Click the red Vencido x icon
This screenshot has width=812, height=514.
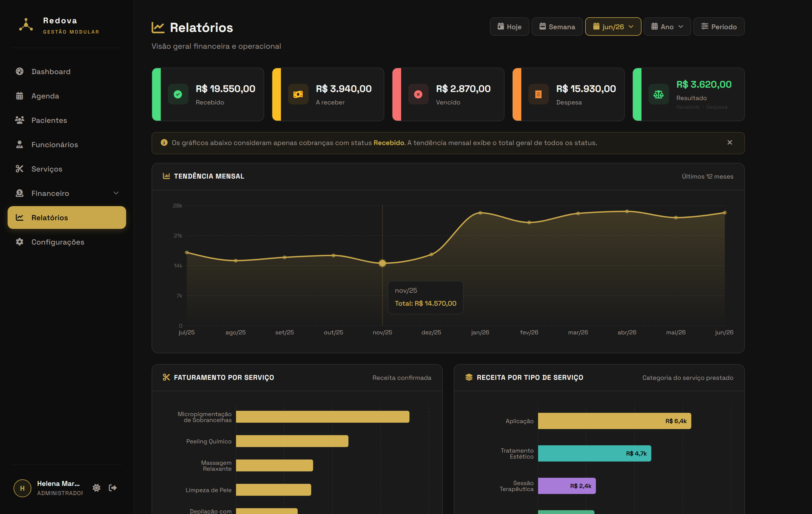click(x=418, y=94)
